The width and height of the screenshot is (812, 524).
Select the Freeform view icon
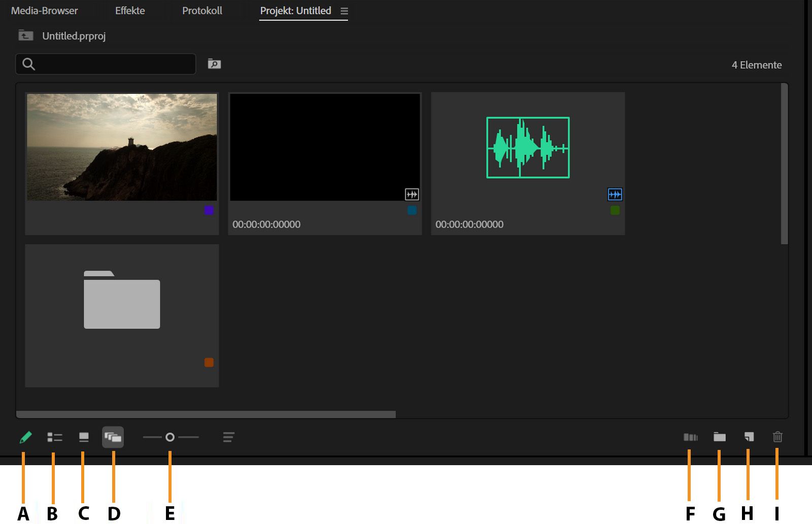(x=114, y=437)
